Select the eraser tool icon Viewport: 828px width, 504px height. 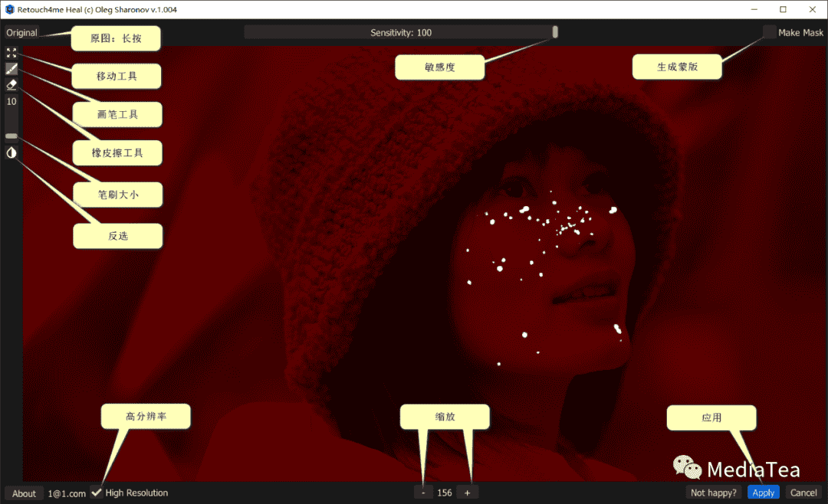(x=11, y=84)
